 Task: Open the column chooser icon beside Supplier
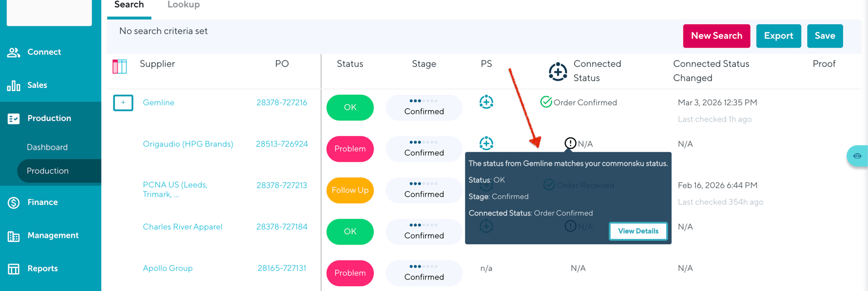[x=120, y=66]
